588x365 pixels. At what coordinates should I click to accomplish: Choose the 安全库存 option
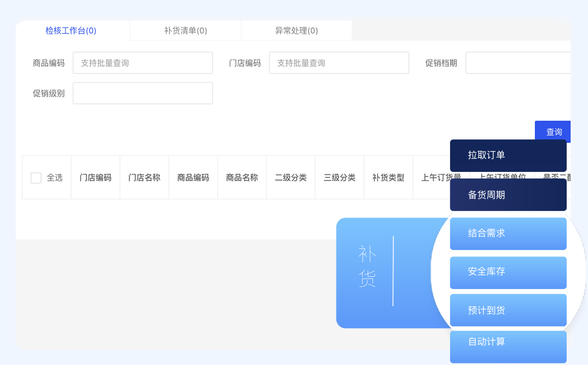508,272
